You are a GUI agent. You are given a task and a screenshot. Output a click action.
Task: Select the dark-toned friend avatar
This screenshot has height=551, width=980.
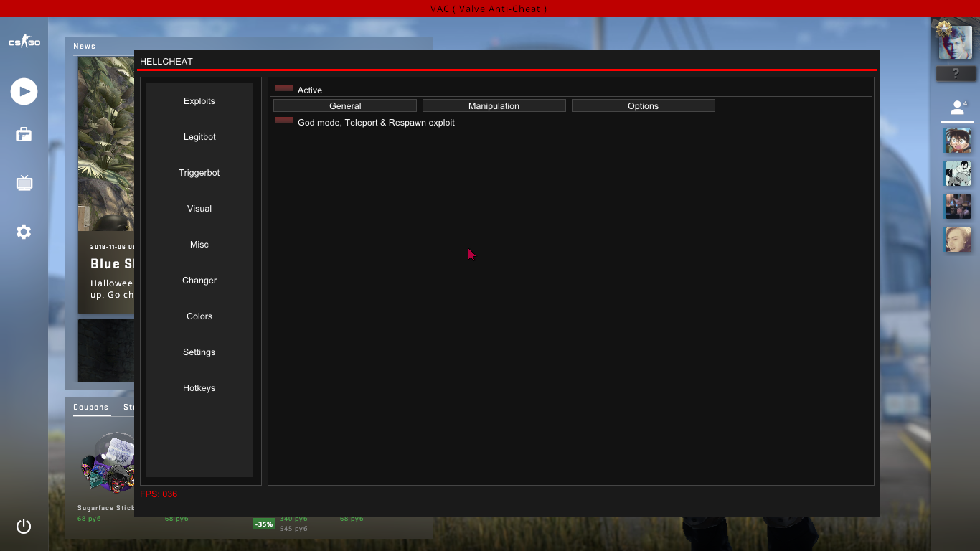pyautogui.click(x=957, y=207)
